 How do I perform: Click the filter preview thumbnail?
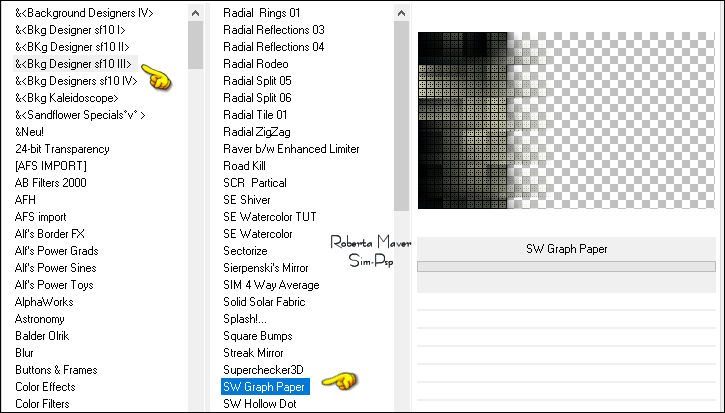pyautogui.click(x=566, y=121)
